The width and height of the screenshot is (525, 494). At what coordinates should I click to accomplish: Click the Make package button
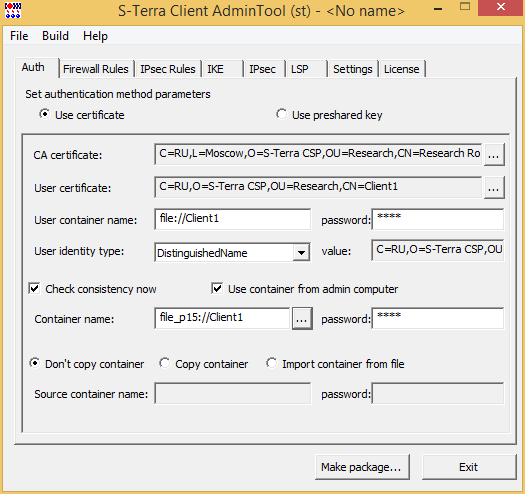[x=362, y=467]
